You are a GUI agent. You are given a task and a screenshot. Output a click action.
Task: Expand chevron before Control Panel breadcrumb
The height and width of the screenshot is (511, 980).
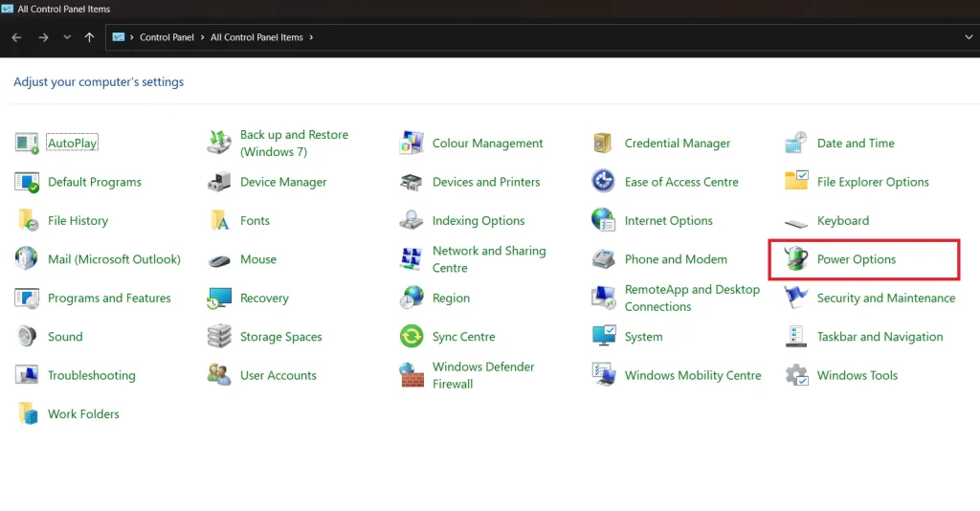tap(132, 37)
